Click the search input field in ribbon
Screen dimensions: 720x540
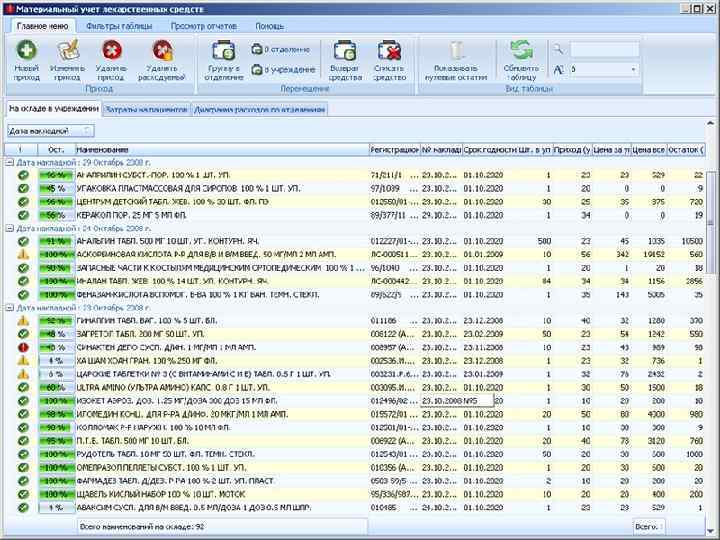604,49
